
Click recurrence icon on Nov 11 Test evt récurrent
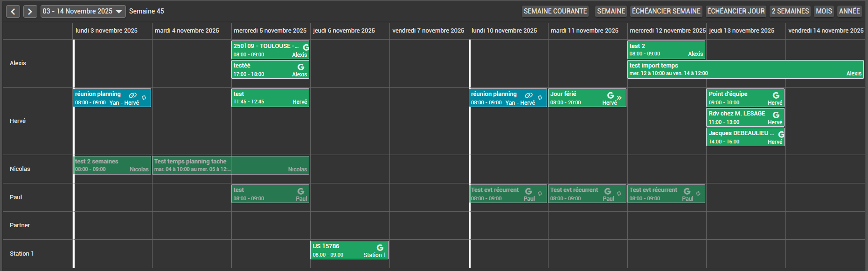619,194
